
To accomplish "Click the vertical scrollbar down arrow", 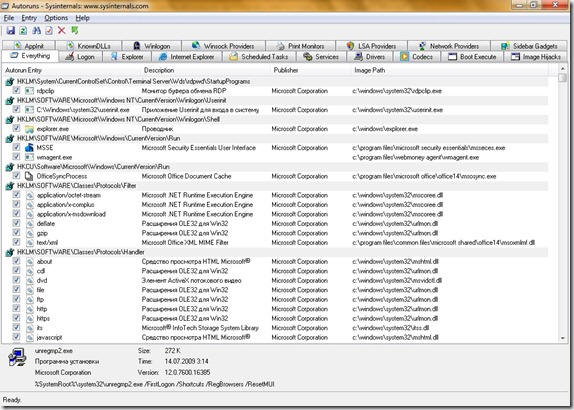I will pos(563,338).
